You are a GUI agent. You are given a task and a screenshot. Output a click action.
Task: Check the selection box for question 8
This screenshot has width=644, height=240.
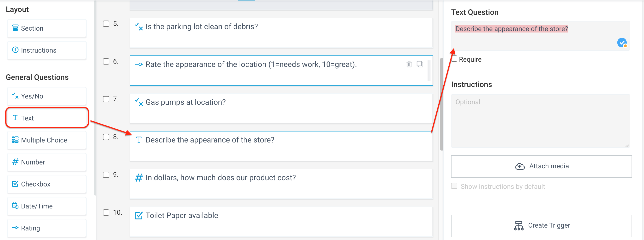coord(106,137)
